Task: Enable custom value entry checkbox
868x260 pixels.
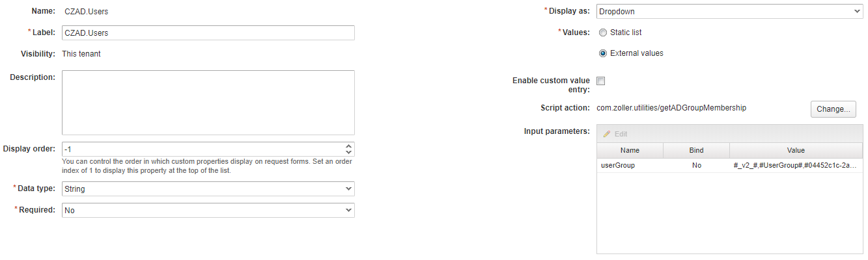Action: point(601,81)
